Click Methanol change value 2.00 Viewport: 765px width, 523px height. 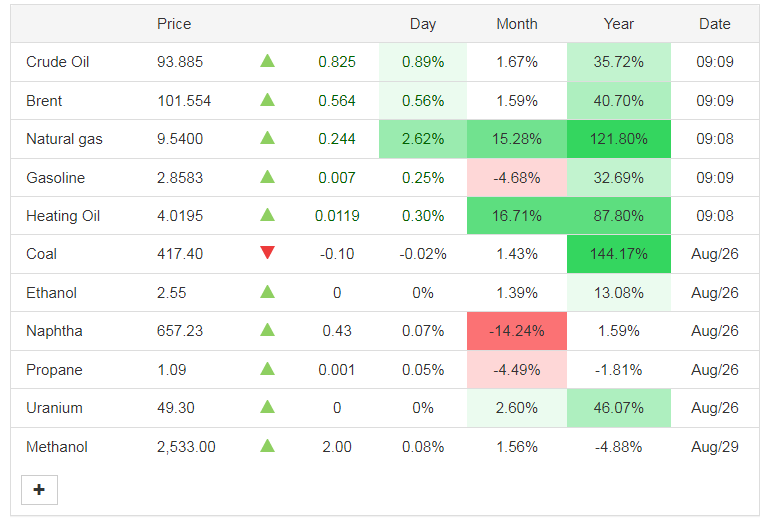tap(337, 447)
